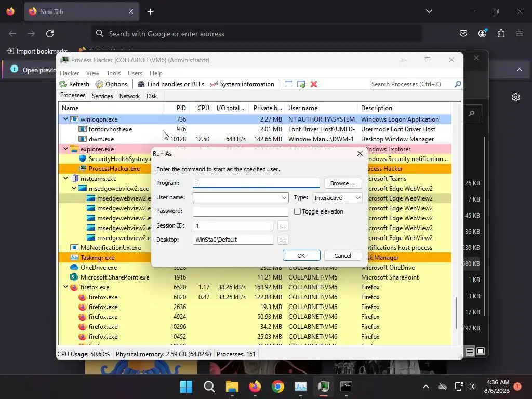Enable the Toggle elevation checkbox
The height and width of the screenshot is (399, 532).
click(297, 211)
